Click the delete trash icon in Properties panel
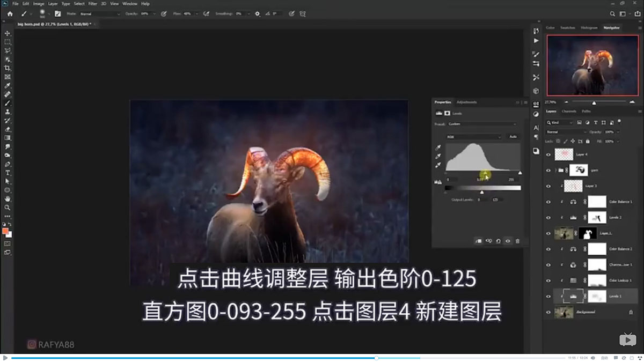The image size is (644, 362). point(517,240)
